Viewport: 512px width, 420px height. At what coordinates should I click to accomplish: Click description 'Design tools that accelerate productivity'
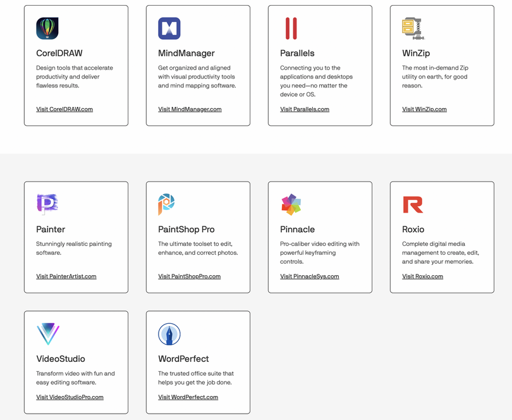[75, 77]
